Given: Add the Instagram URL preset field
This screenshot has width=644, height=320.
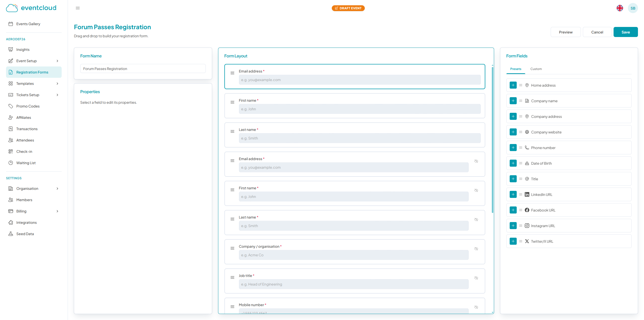Looking at the screenshot, I should tap(513, 226).
